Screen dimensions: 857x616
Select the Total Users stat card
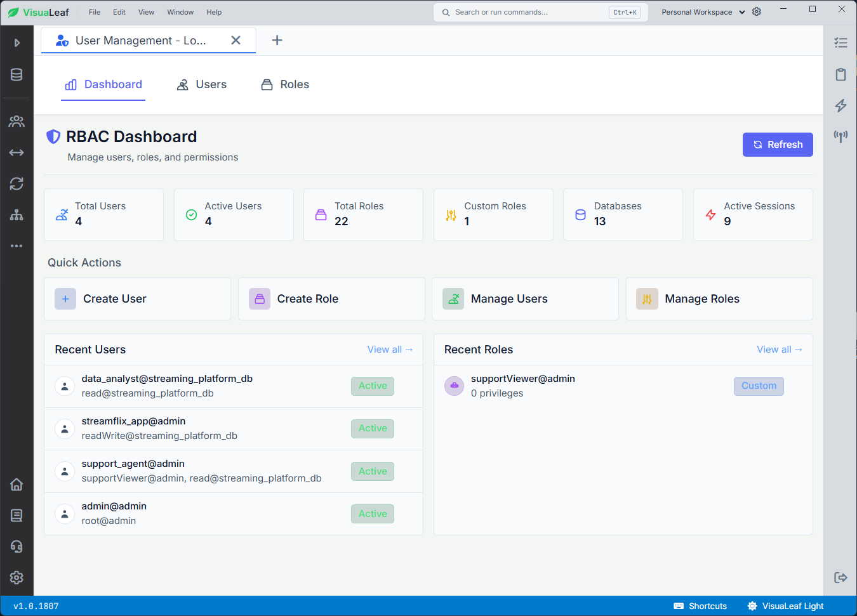coord(103,214)
